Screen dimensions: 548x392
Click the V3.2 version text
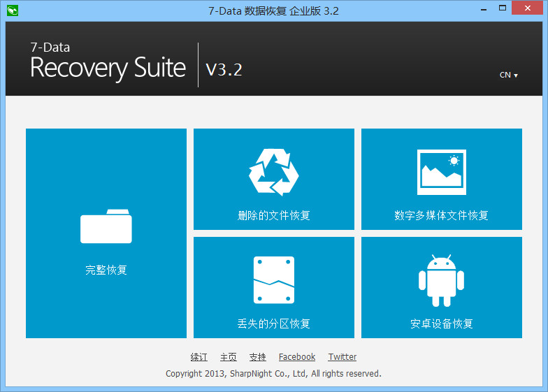pos(224,70)
